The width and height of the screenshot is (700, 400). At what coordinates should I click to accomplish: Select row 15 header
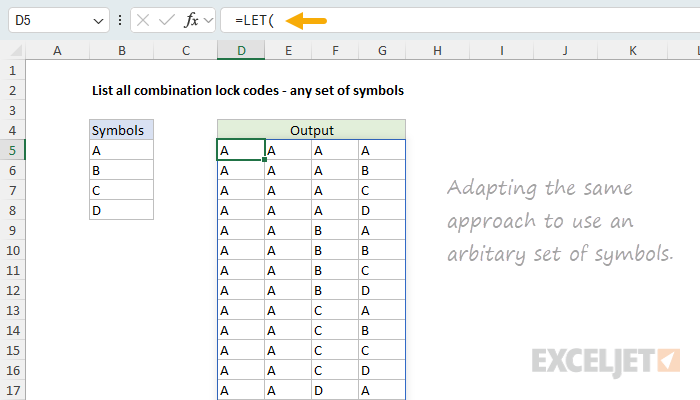coord(12,350)
